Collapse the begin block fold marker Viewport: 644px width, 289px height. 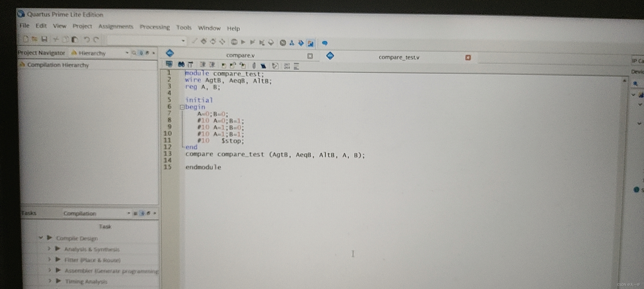pyautogui.click(x=182, y=107)
